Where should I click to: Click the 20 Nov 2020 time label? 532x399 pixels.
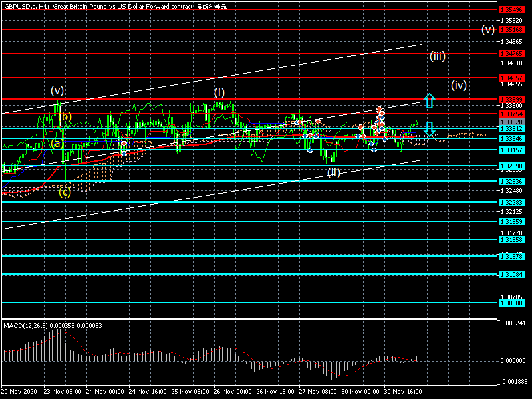[19, 391]
